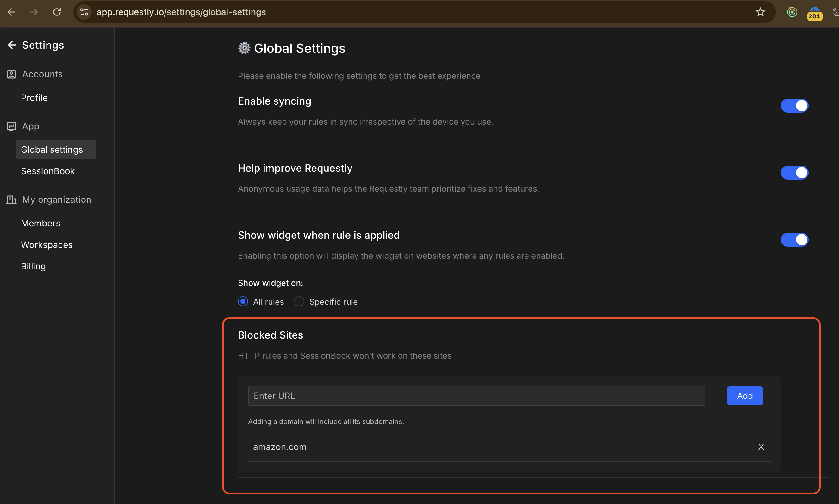Go to the Profile settings
Viewport: 839px width, 504px height.
coord(34,98)
